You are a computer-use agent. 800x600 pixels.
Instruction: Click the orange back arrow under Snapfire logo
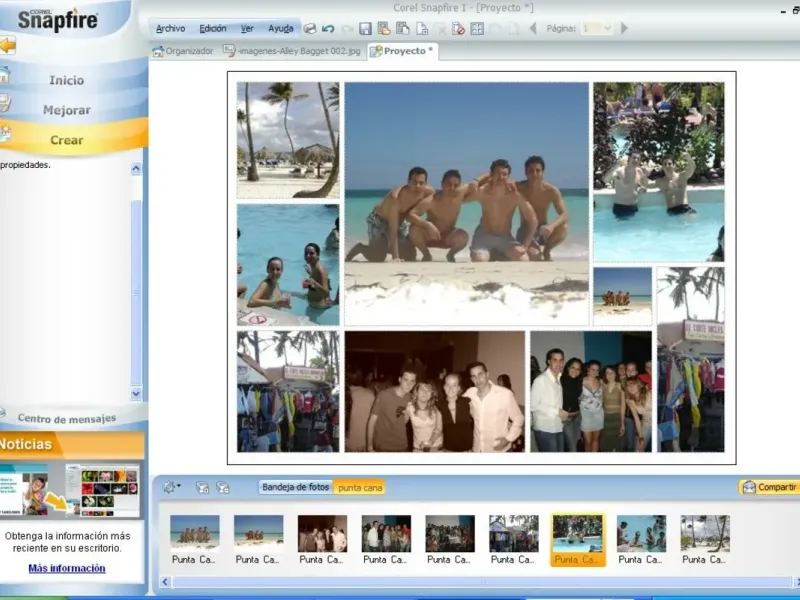coord(7,45)
